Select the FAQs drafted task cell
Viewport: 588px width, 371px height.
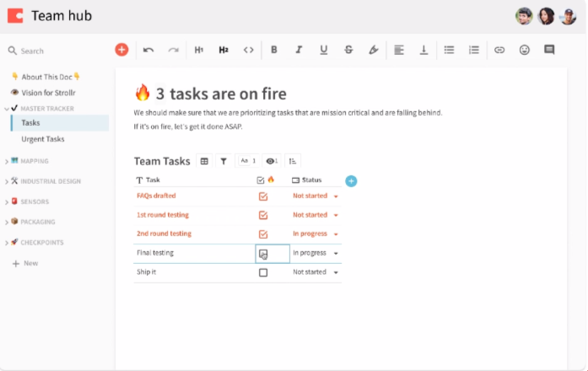pyautogui.click(x=194, y=196)
